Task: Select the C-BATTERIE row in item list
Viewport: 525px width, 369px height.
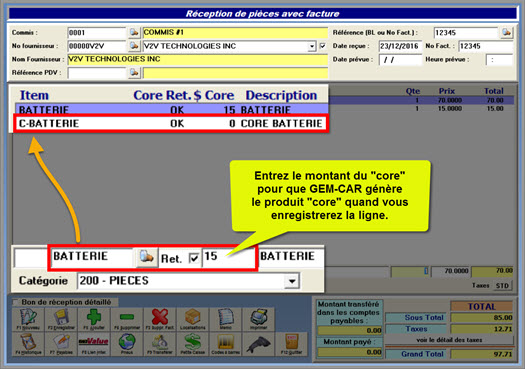Action: [x=171, y=124]
